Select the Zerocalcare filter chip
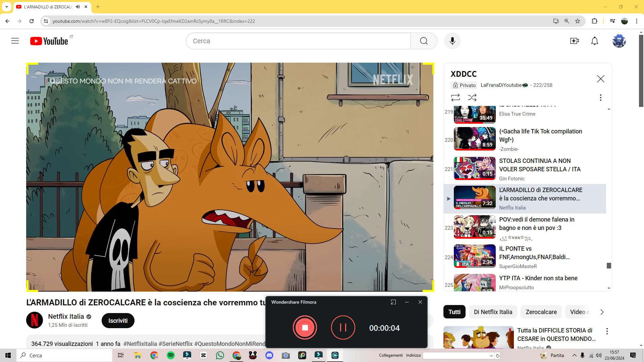The image size is (644, 362). coord(541,312)
